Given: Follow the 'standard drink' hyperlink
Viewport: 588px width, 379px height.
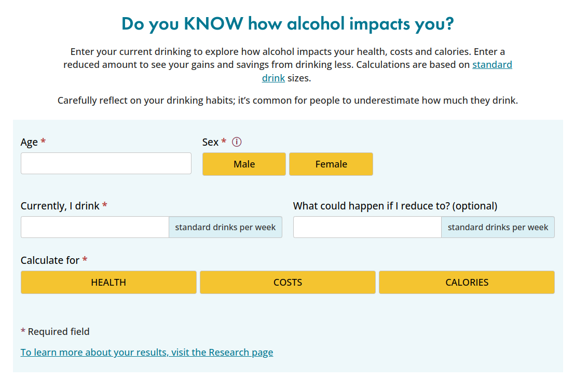Looking at the screenshot, I should (x=492, y=65).
